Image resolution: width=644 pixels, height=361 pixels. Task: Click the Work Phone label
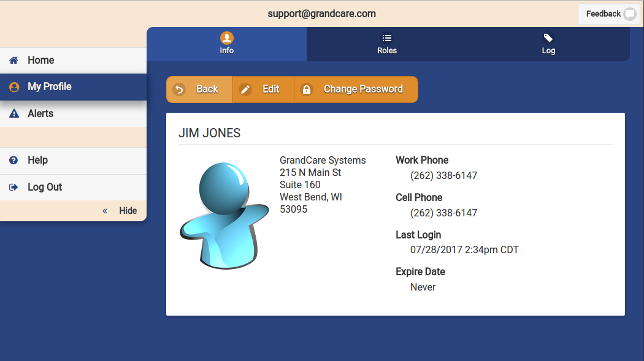coord(422,160)
